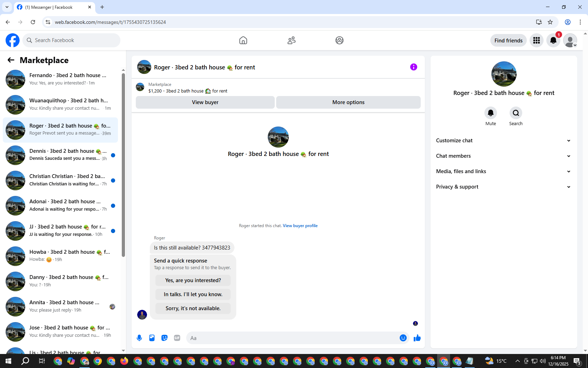588x368 pixels.
Task: Click the browser address bar URL
Action: 110,22
